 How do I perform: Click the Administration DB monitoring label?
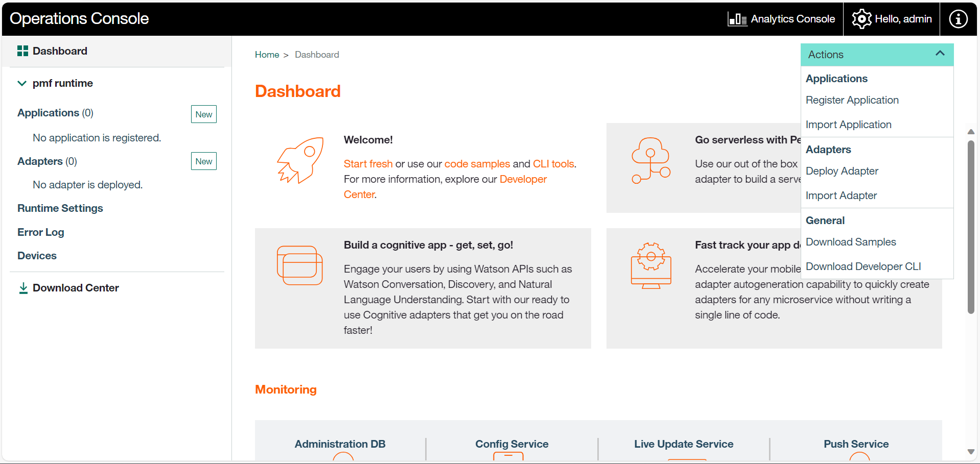(340, 444)
